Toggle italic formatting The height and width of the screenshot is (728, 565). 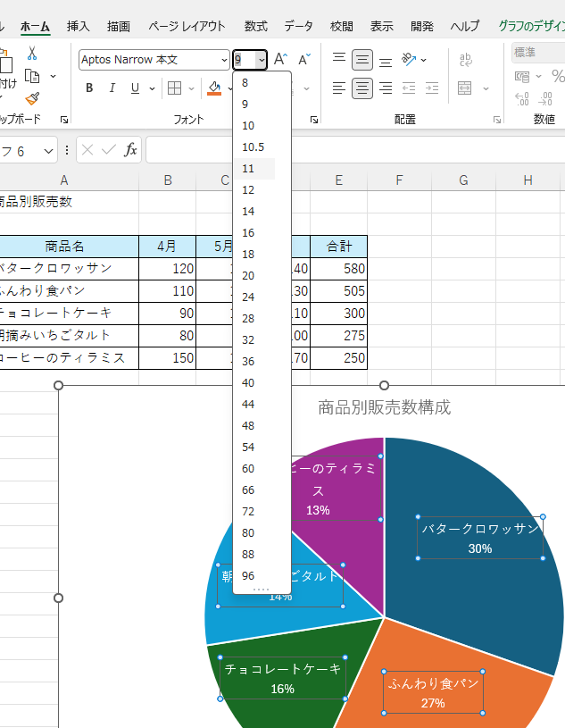pos(112,88)
